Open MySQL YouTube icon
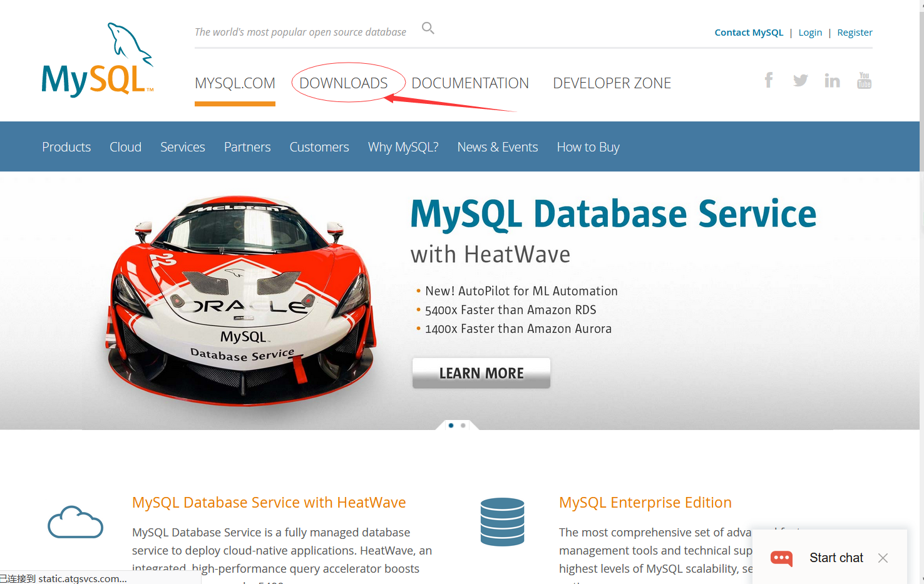The image size is (924, 584). [864, 80]
